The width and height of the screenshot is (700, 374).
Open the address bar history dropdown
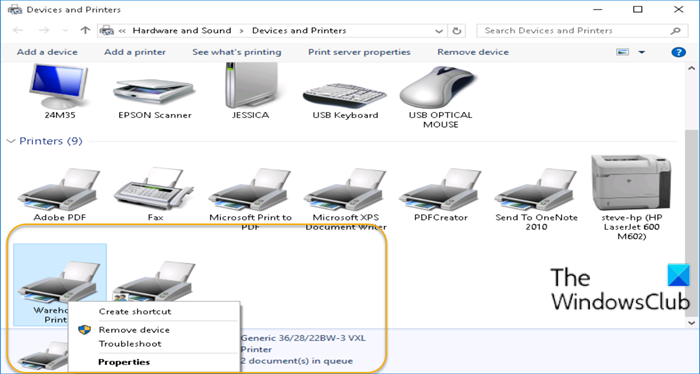coord(438,31)
